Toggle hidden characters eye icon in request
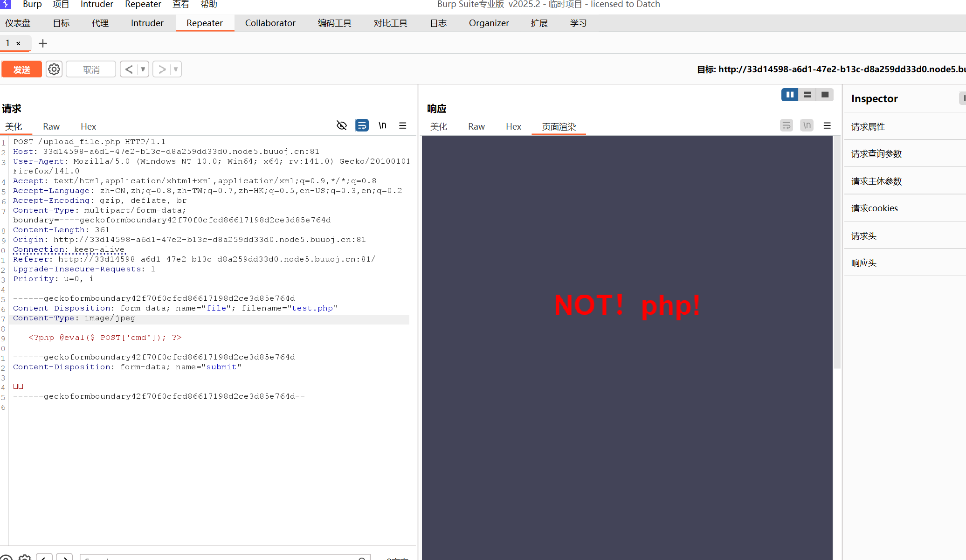 [x=342, y=125]
